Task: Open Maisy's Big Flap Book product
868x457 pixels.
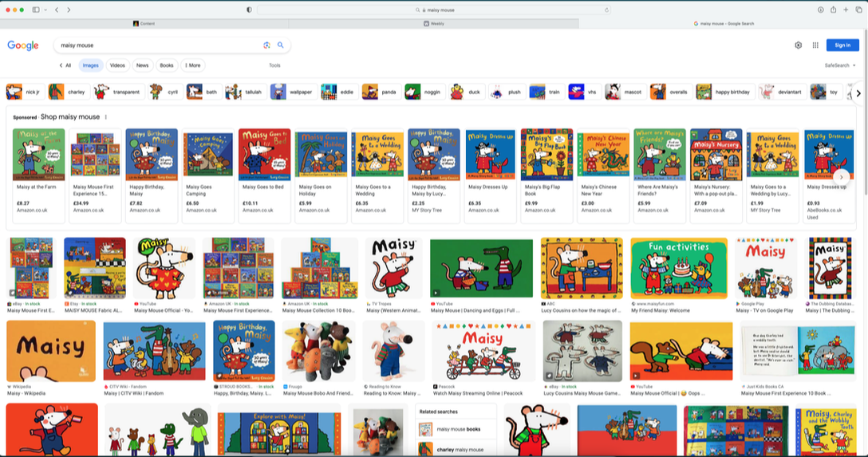Action: [547, 175]
